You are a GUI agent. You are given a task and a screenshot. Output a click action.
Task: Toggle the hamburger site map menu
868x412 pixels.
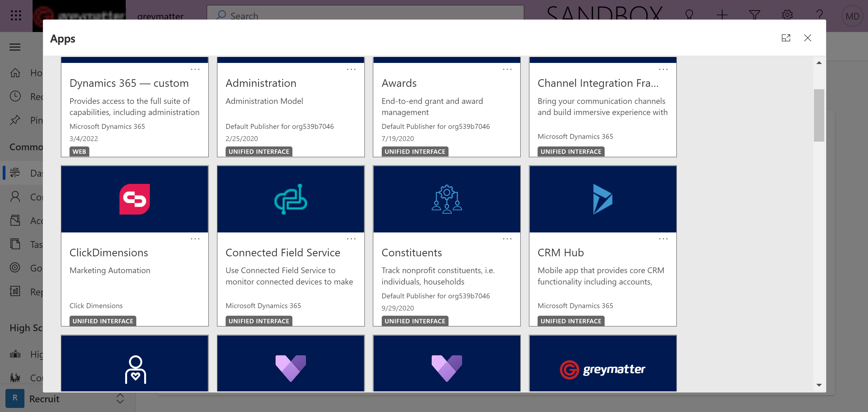tap(15, 47)
